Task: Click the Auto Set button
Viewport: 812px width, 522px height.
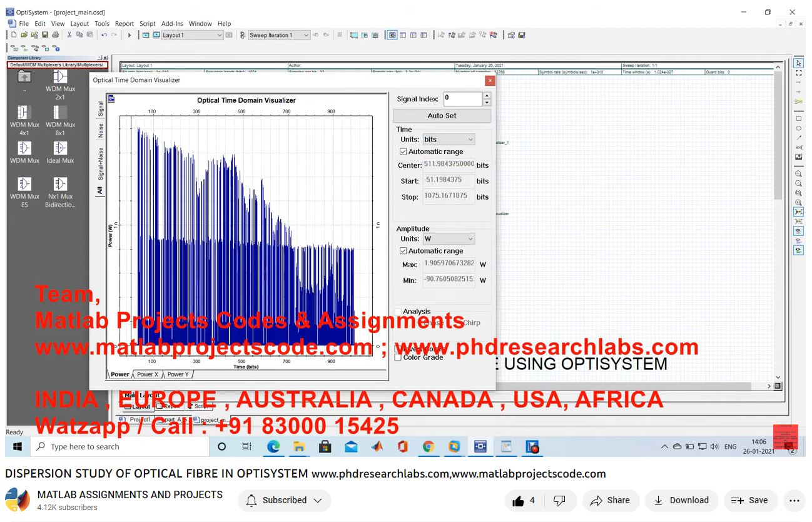Action: 442,116
